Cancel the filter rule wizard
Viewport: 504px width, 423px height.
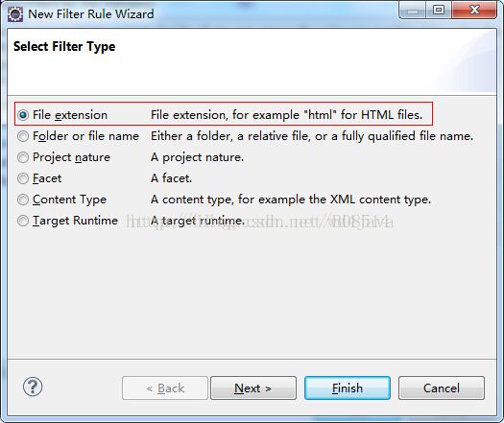click(442, 388)
